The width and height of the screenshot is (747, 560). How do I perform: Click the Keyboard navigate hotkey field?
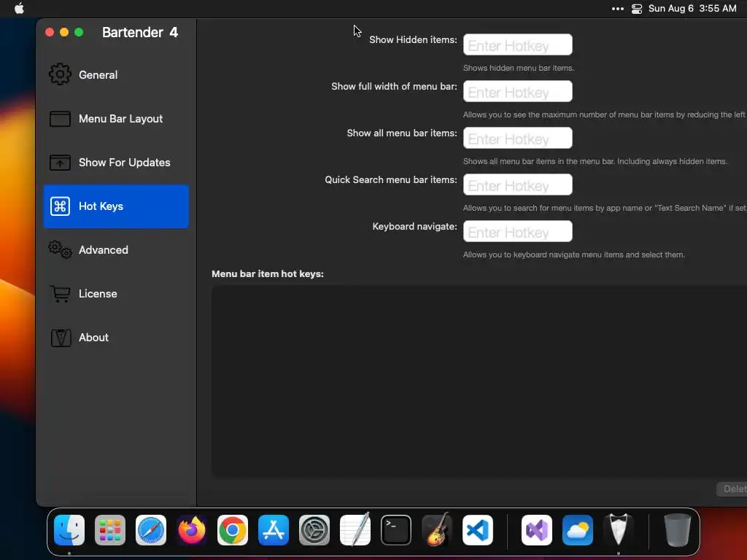tap(517, 231)
